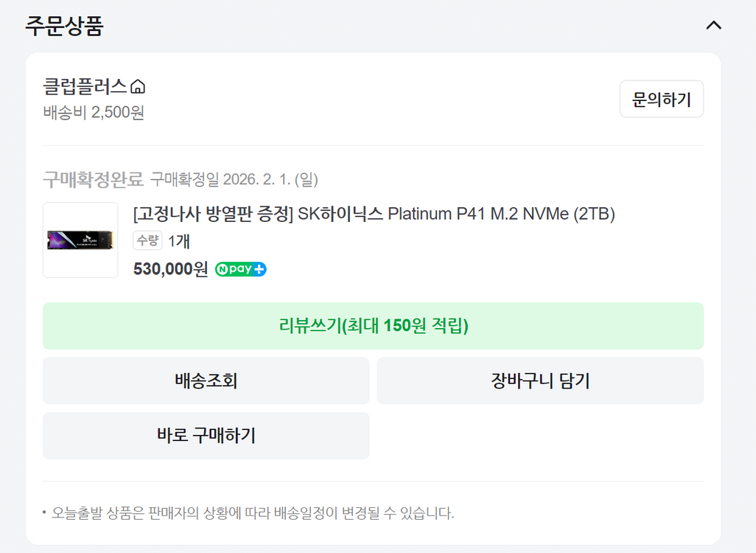Viewport: 756px width, 553px height.
Task: Buy now using the 바로 구매하기 button
Action: (206, 436)
